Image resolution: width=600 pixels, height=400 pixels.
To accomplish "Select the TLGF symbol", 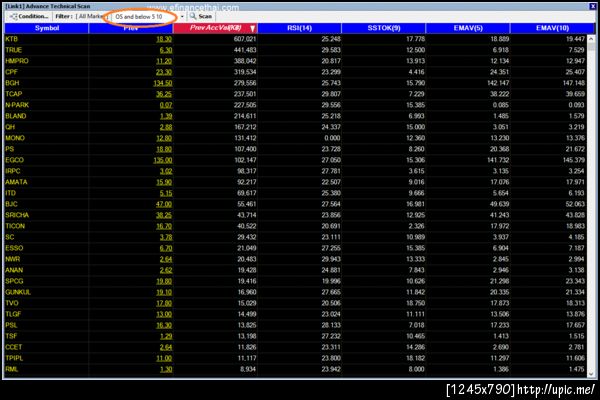I will coord(13,314).
